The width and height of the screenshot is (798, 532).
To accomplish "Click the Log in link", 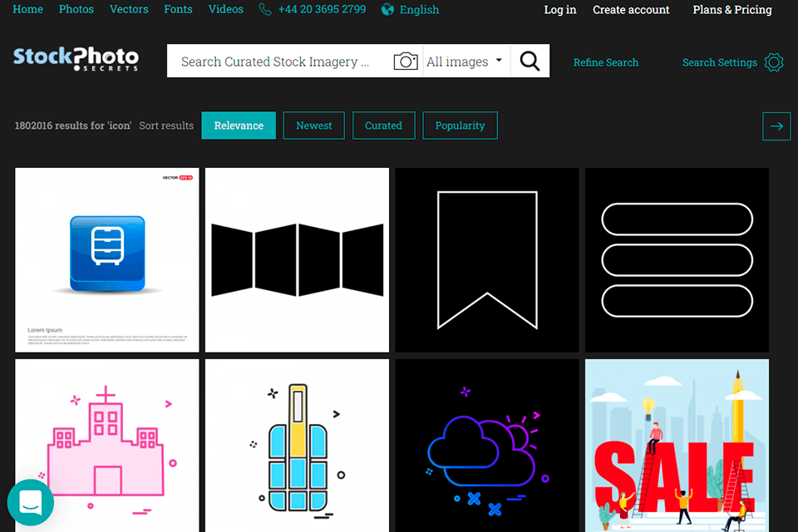I will pyautogui.click(x=559, y=10).
